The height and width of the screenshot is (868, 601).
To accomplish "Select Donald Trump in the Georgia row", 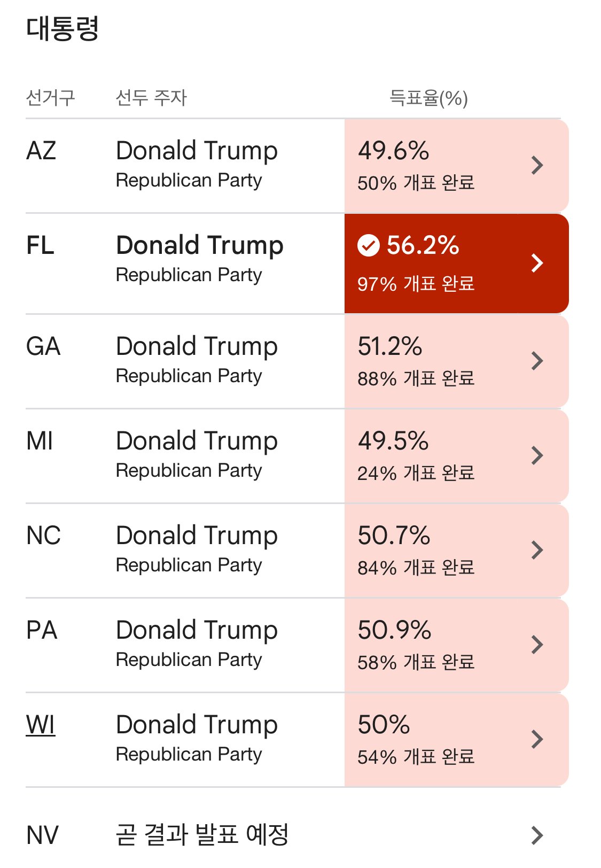I will pos(197,346).
